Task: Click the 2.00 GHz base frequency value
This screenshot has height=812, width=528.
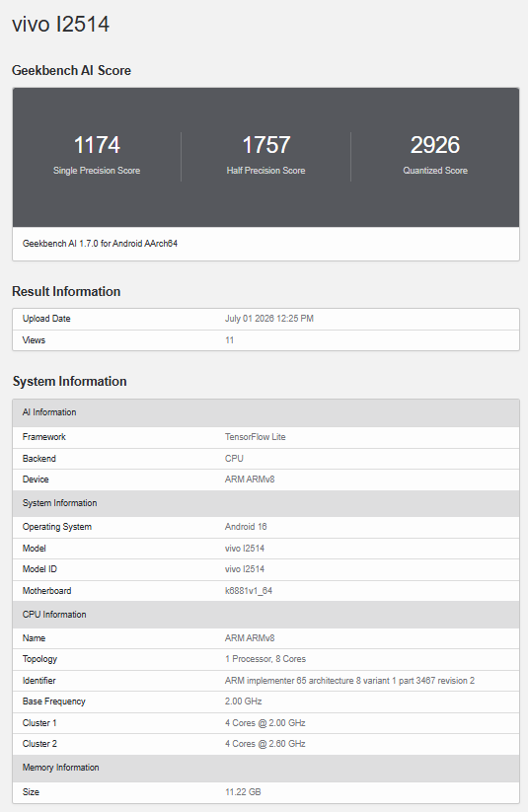Action: click(x=244, y=701)
